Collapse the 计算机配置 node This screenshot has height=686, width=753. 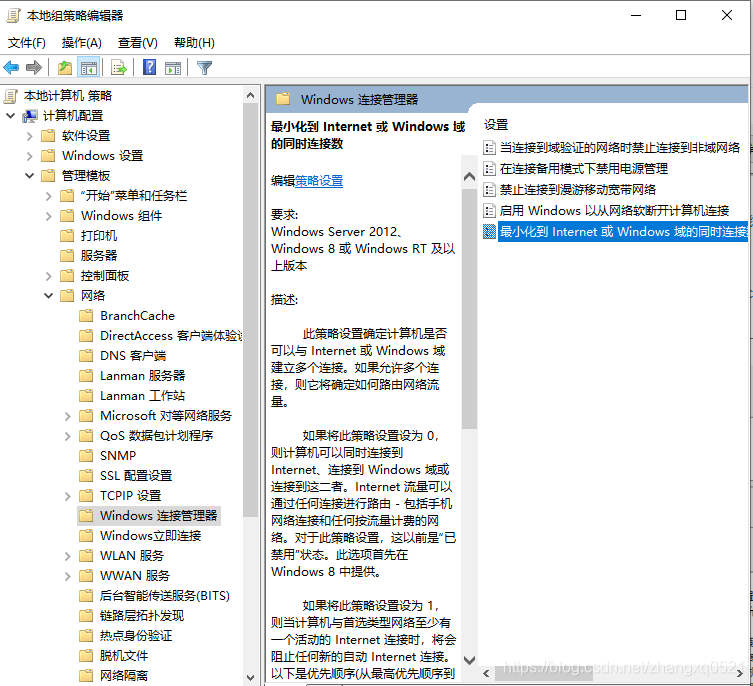(x=11, y=116)
